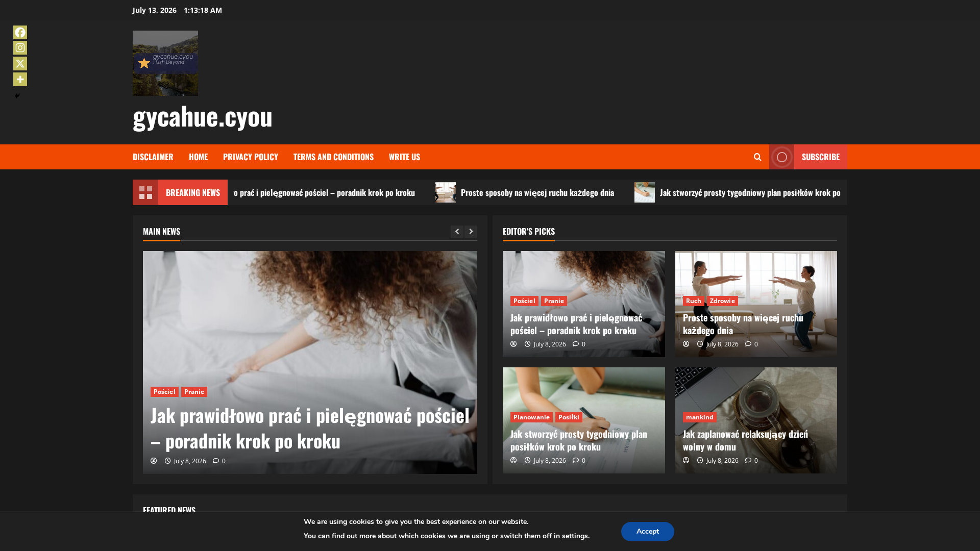This screenshot has width=980, height=551.
Task: Show previous Main News slide
Action: (x=457, y=232)
